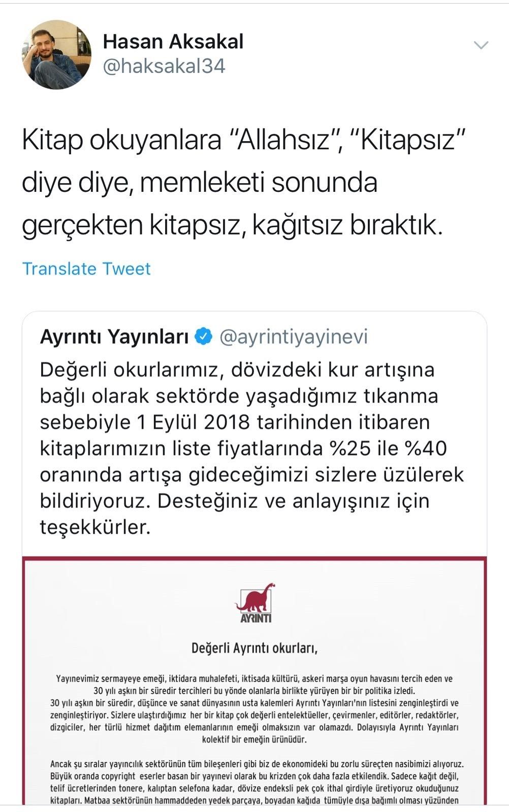Viewport: 509px width, 812px height.
Task: Expand the tweet options chevron
Action: [481, 45]
